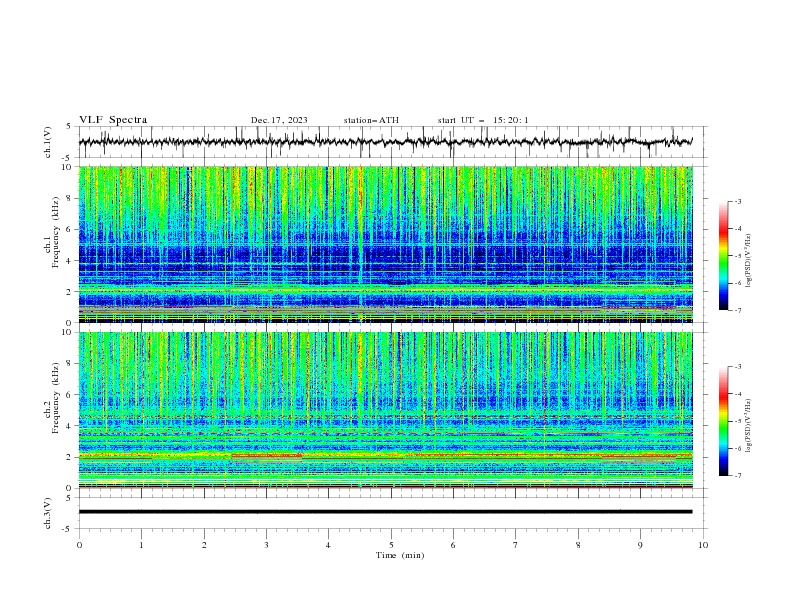Viewport: 792px width, 612px height.
Task: Click the 'station=ATH' label
Action: click(371, 120)
